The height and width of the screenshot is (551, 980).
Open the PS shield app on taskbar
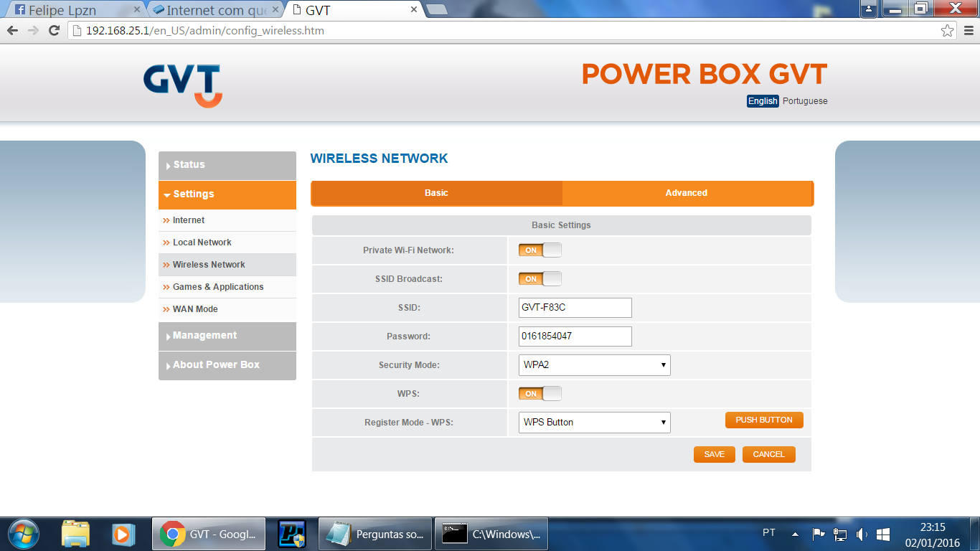pos(292,534)
